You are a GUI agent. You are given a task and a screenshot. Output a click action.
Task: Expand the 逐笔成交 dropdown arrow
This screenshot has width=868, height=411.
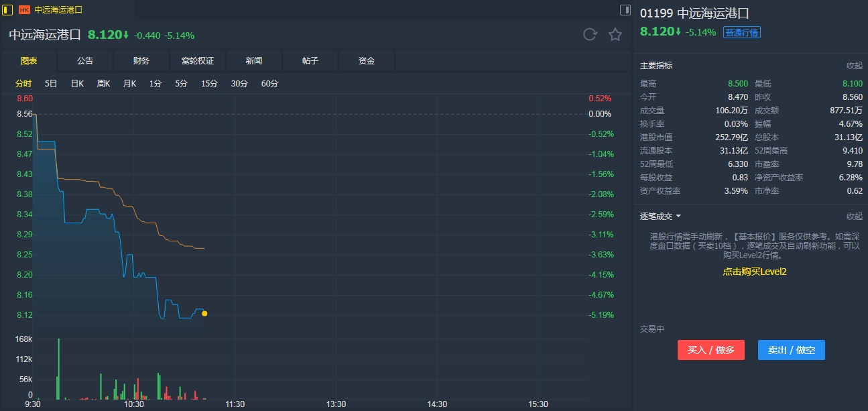coord(678,217)
